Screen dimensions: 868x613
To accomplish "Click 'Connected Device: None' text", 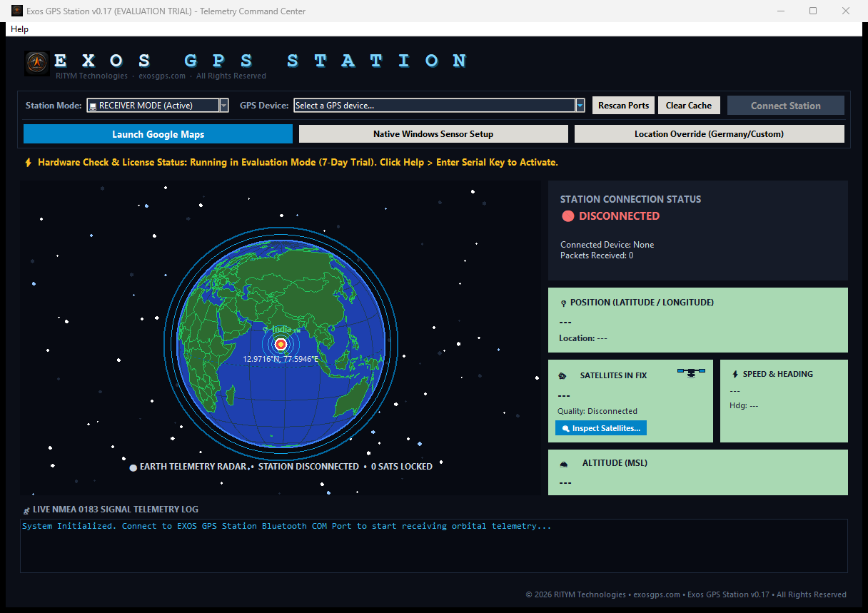I will pyautogui.click(x=607, y=245).
